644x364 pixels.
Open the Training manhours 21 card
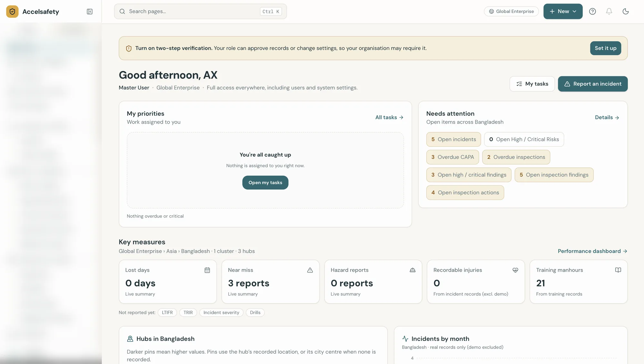coord(579,282)
